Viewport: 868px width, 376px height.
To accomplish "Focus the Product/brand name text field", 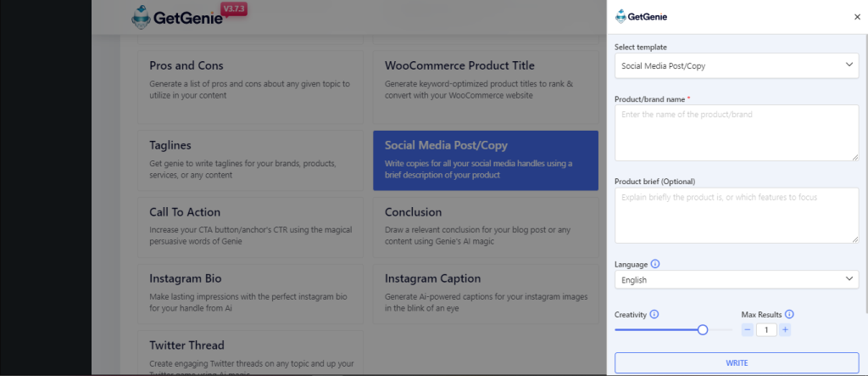I will click(737, 133).
